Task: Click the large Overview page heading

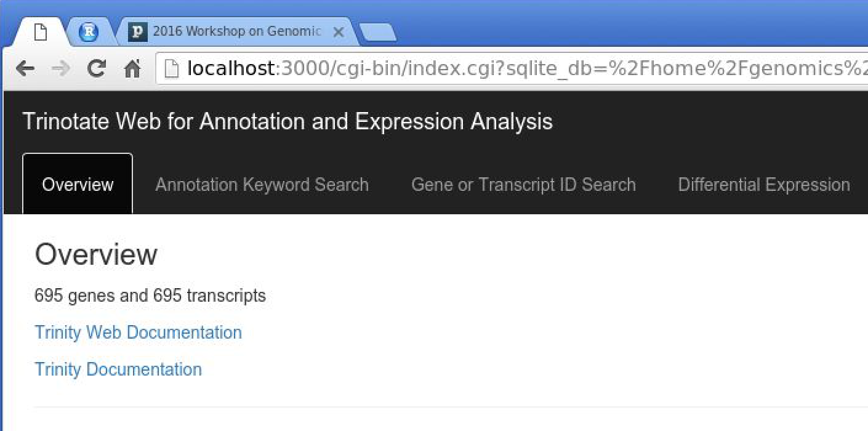Action: pyautogui.click(x=96, y=254)
